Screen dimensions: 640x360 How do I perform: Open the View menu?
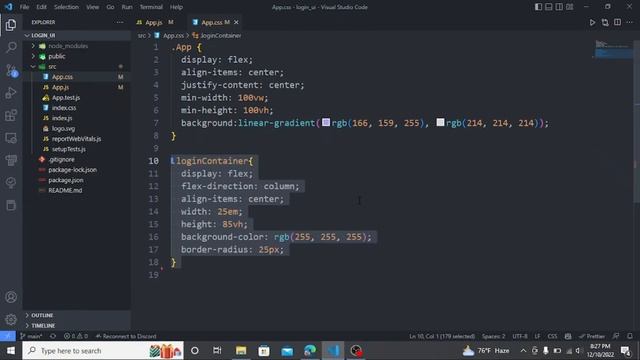pyautogui.click(x=92, y=7)
